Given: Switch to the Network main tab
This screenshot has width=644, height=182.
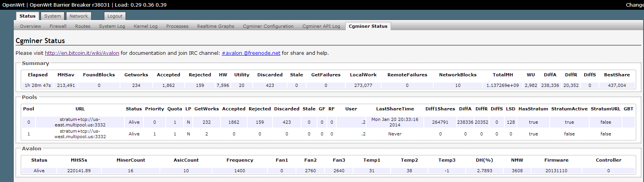Looking at the screenshot, I should [79, 16].
